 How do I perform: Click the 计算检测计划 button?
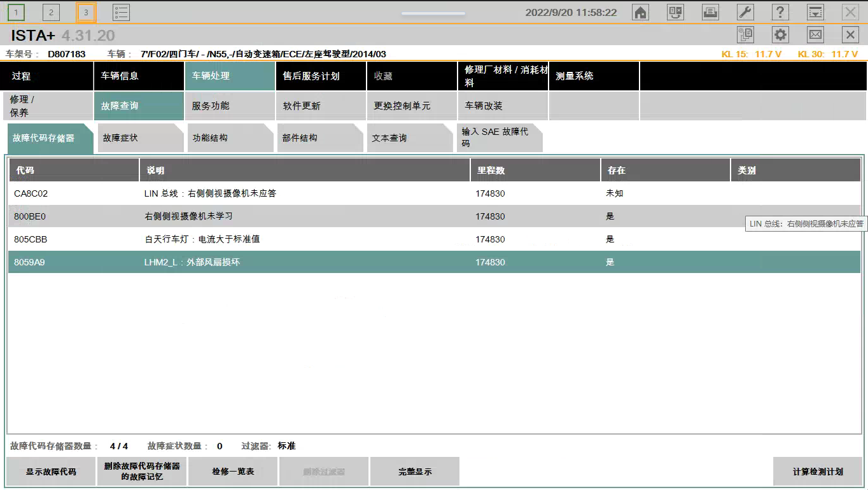818,472
